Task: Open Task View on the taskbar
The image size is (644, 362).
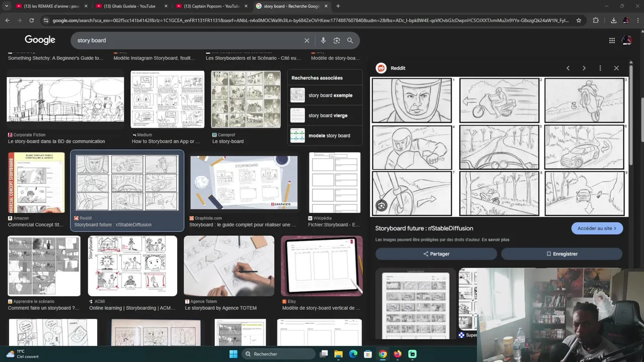Action: [324, 354]
